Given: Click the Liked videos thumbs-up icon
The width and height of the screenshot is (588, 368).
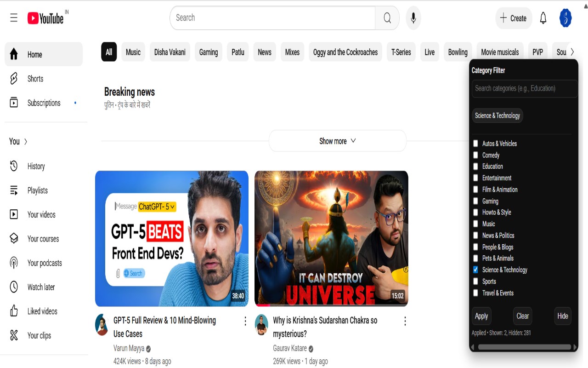Looking at the screenshot, I should (x=14, y=311).
